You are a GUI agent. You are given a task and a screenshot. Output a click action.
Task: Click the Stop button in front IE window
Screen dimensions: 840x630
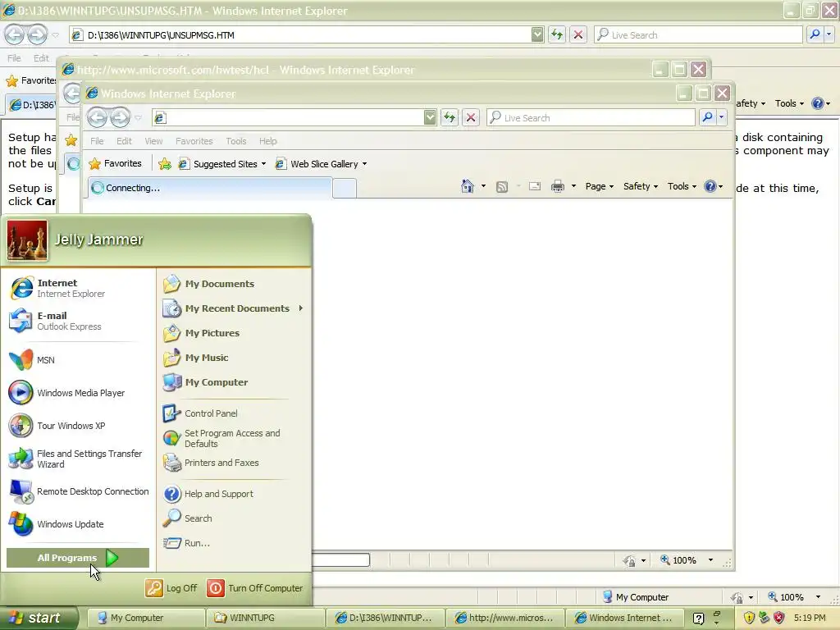coord(471,117)
